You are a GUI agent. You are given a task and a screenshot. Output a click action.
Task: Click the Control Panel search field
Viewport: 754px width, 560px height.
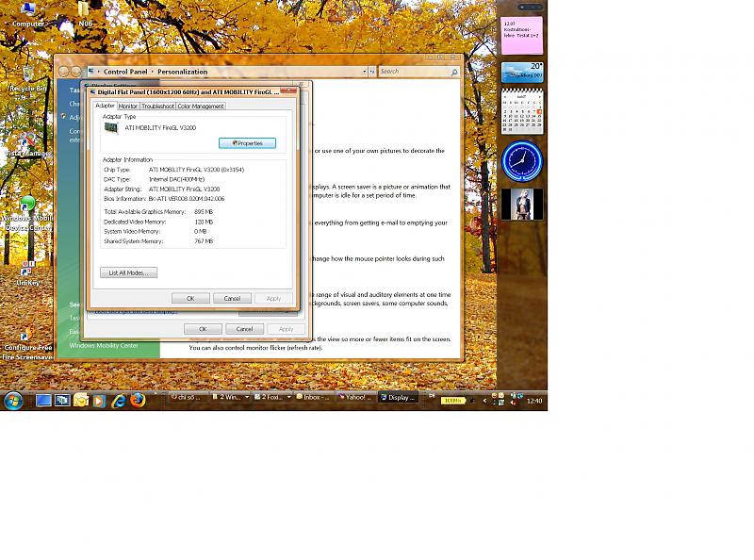tap(413, 72)
